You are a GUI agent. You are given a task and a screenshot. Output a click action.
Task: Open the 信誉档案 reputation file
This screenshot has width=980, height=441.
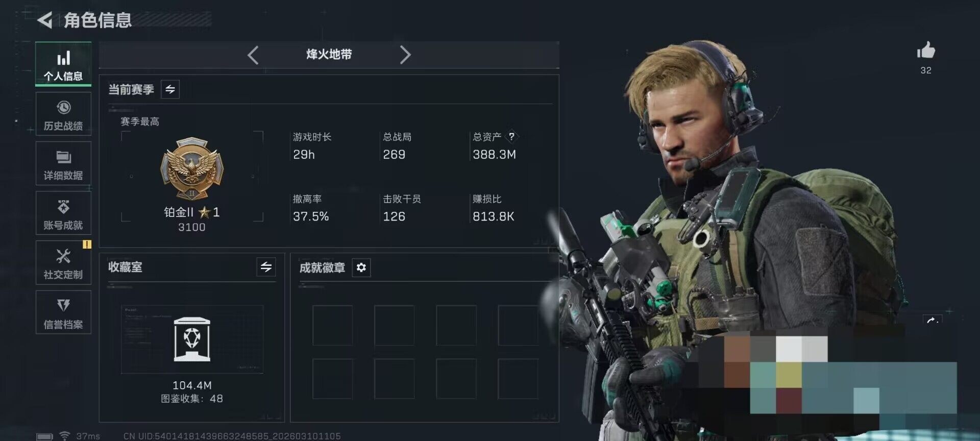tap(63, 312)
